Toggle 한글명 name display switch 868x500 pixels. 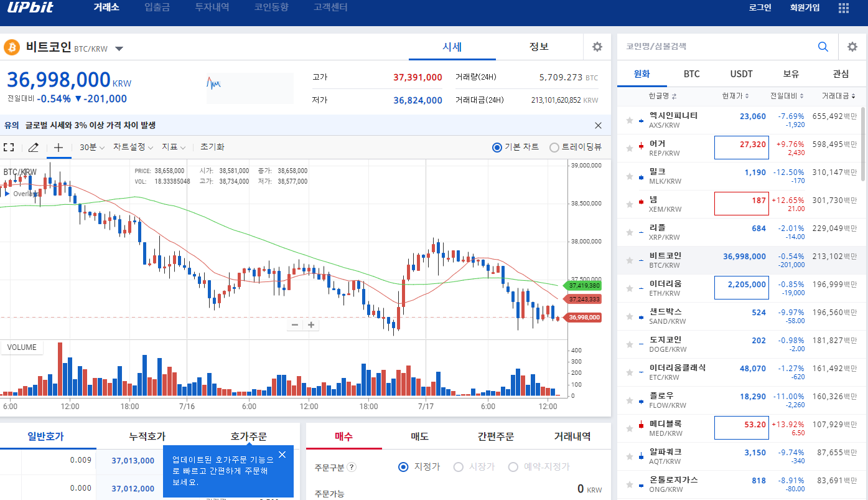point(663,96)
